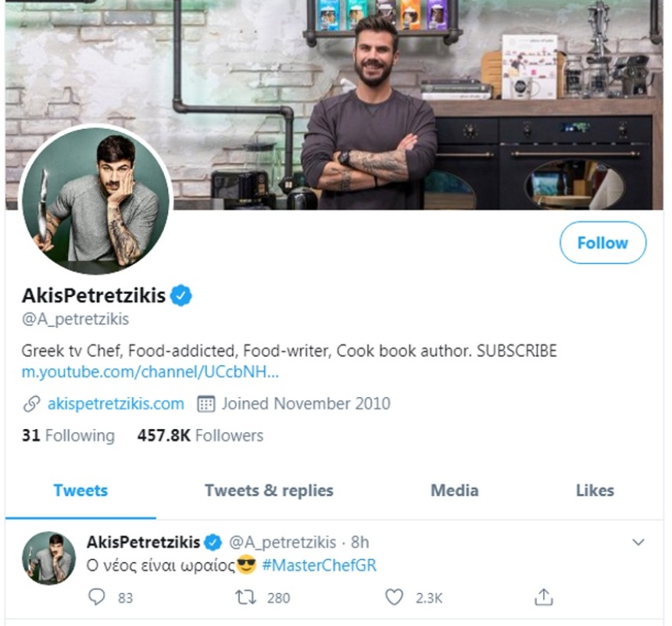View the 31 Following list

click(x=68, y=436)
